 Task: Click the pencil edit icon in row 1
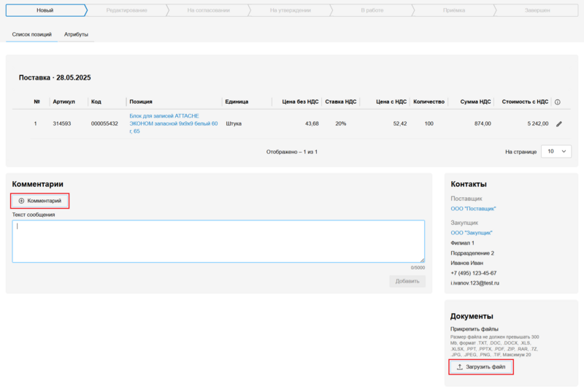point(558,124)
